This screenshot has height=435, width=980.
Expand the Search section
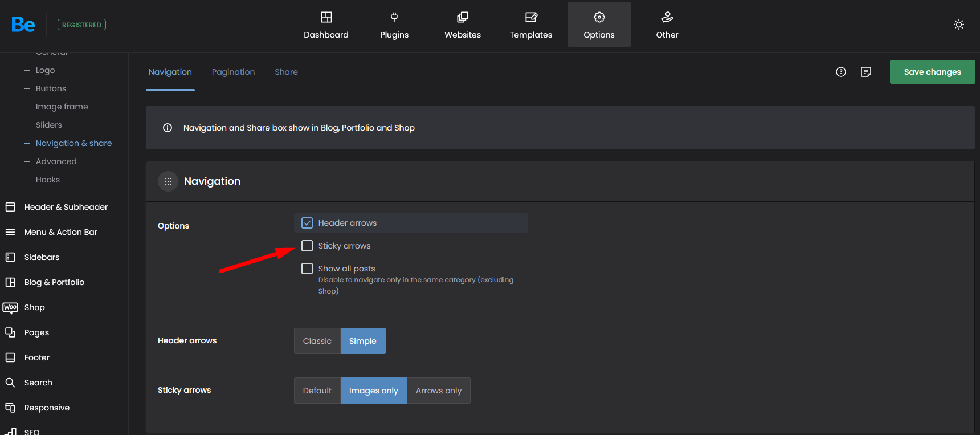[38, 383]
